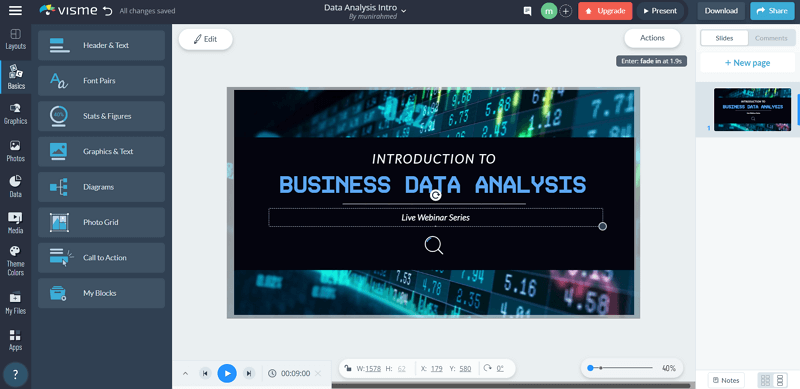Open the Graphics sidebar panel
This screenshot has width=800, height=389.
tap(15, 114)
